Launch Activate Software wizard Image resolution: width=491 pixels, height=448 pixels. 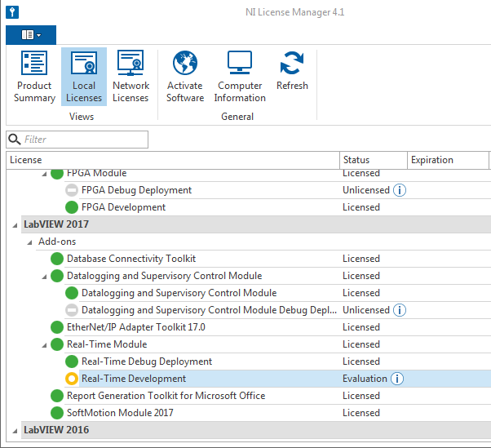[x=185, y=77]
